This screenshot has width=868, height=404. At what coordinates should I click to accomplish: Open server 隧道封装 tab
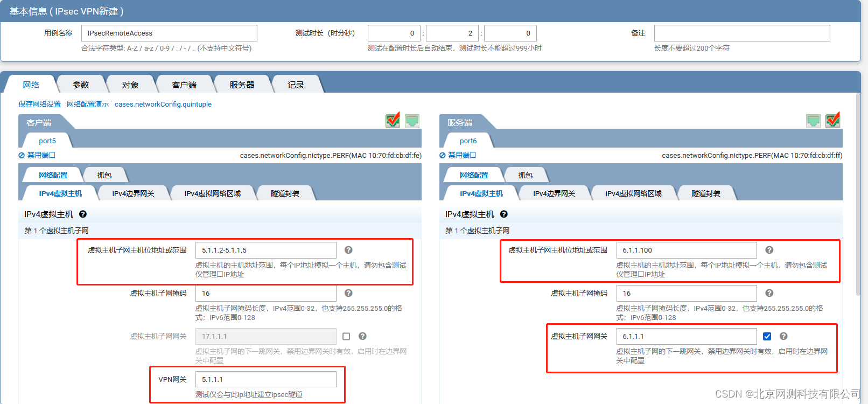pos(706,193)
